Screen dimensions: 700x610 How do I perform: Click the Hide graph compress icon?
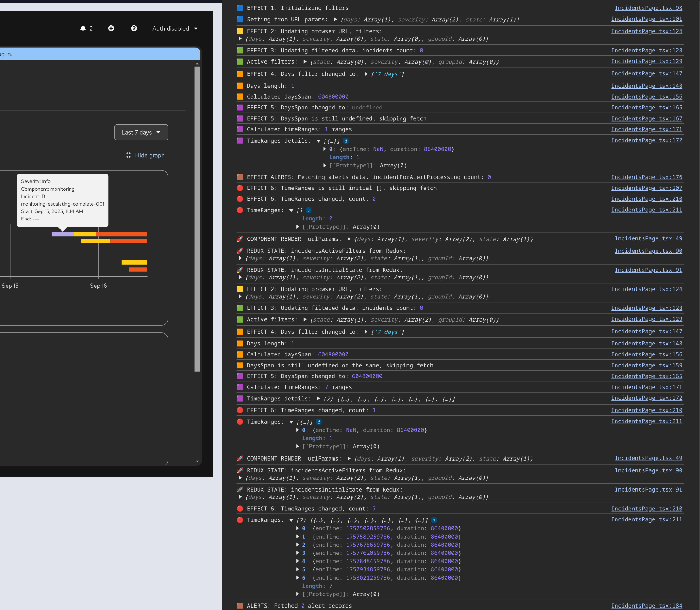click(128, 155)
